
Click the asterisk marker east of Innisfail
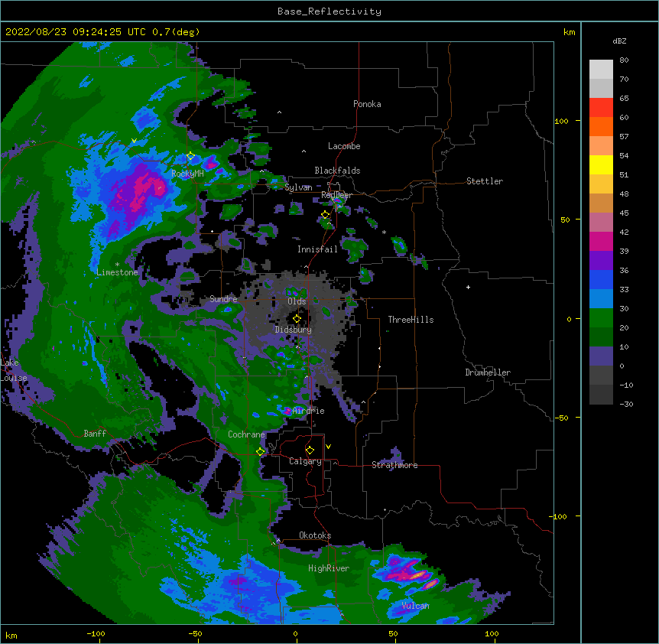(384, 232)
